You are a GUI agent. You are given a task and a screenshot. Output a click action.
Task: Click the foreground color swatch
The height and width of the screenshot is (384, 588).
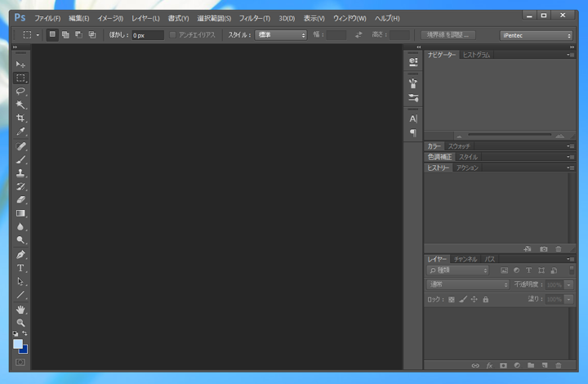[18, 344]
